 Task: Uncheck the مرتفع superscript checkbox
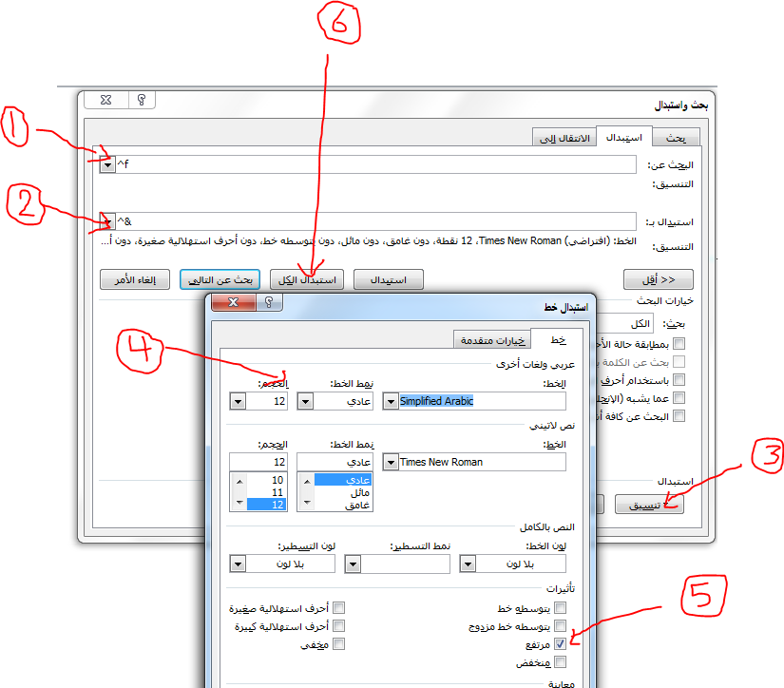click(560, 643)
